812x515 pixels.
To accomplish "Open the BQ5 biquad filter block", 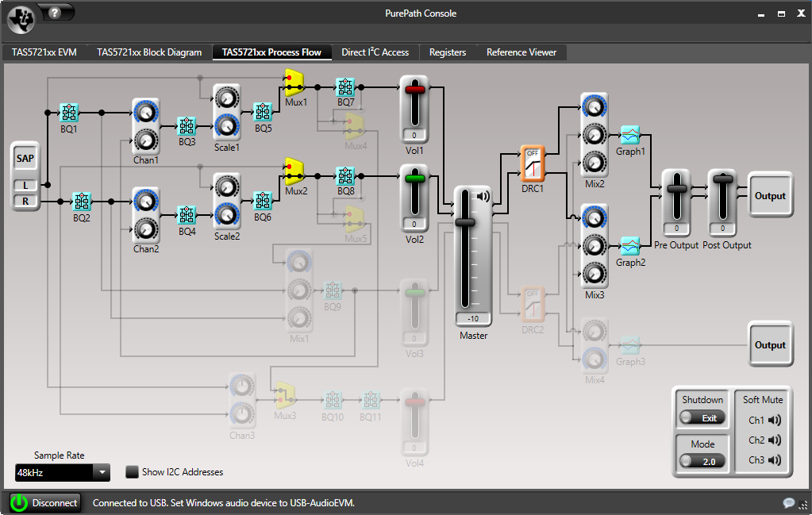I will point(263,111).
